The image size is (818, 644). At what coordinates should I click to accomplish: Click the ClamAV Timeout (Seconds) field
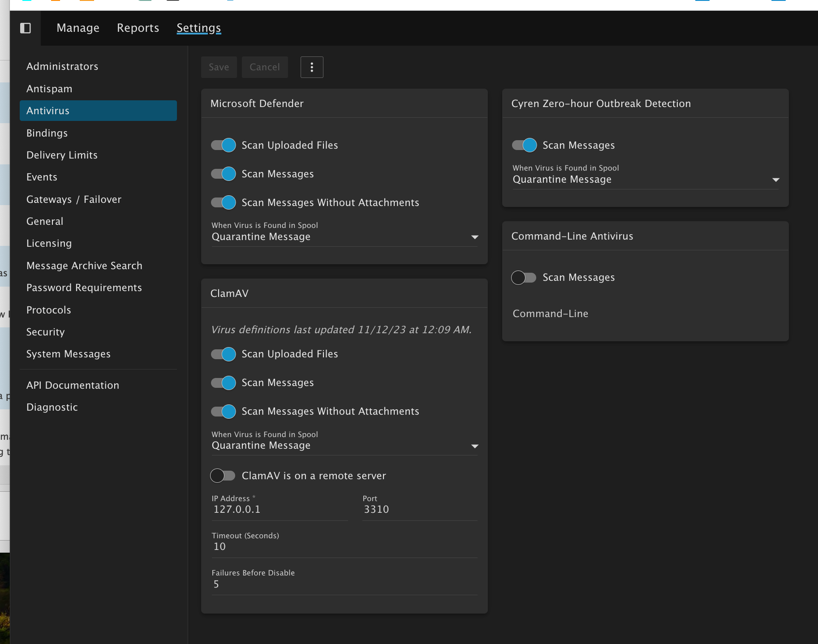coord(344,547)
